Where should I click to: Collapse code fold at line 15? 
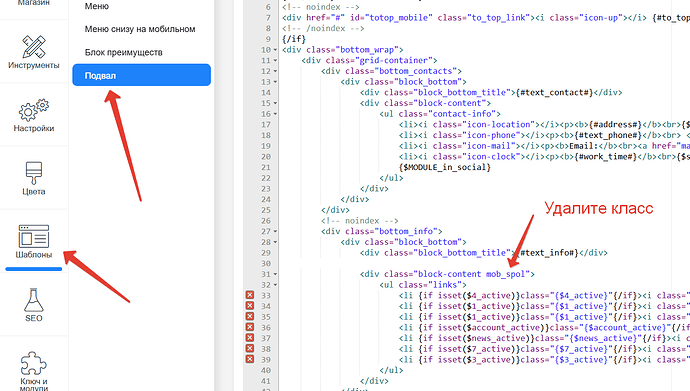275,103
